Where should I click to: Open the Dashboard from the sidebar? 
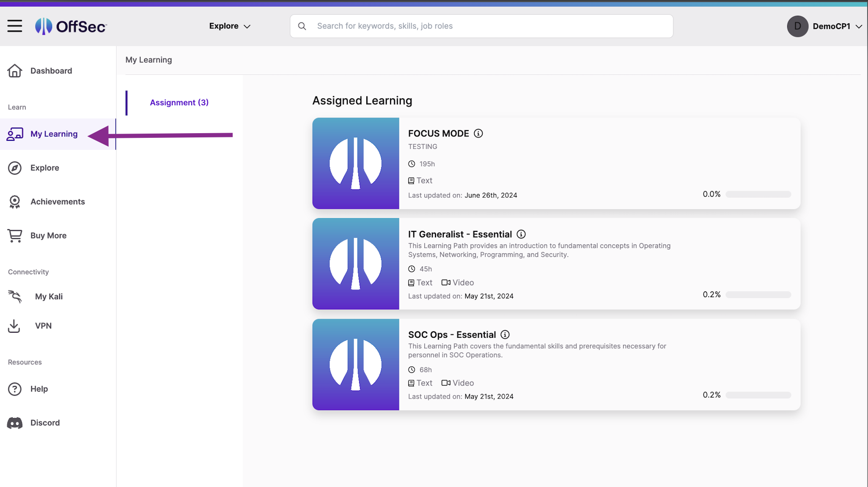(x=51, y=71)
